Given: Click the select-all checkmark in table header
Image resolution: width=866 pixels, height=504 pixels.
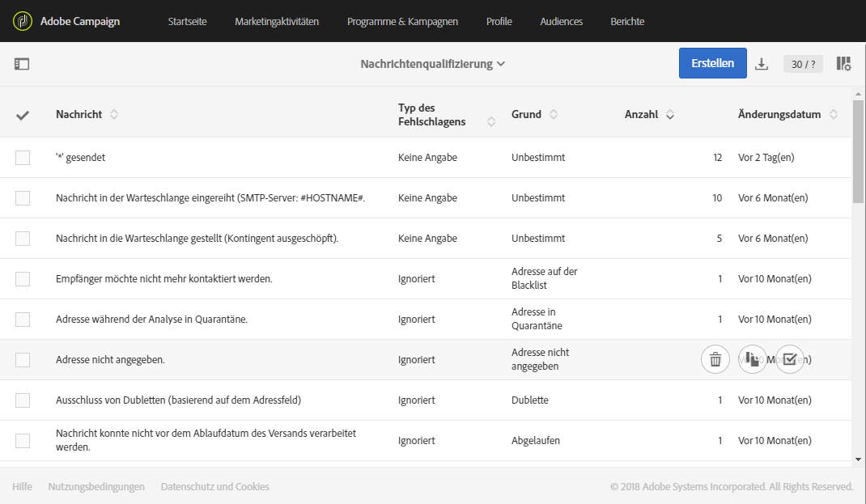Looking at the screenshot, I should [23, 115].
